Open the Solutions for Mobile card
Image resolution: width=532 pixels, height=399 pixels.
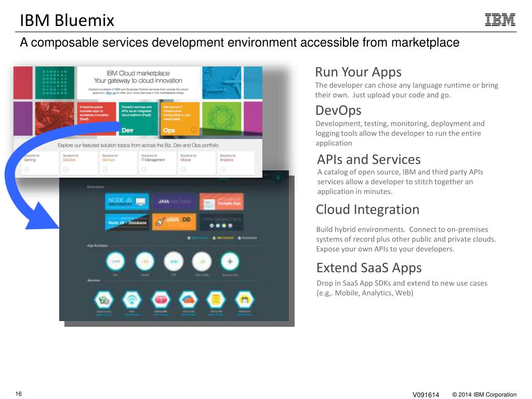tap(197, 163)
